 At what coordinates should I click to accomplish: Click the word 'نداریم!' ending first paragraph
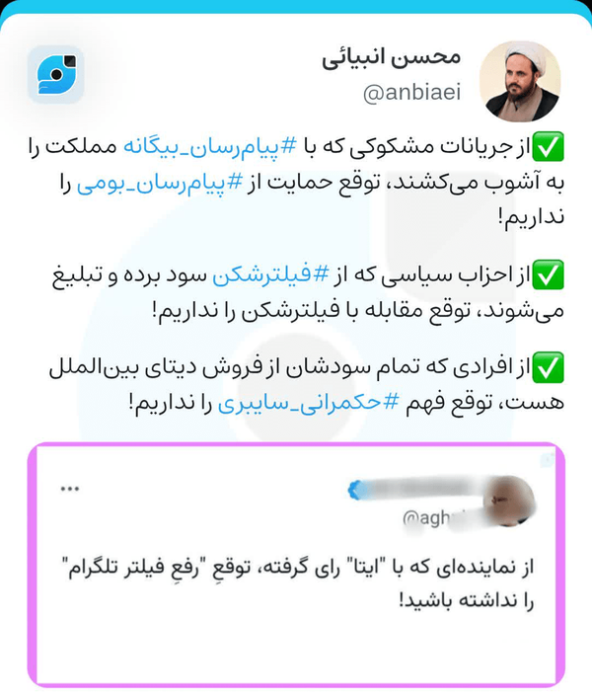(532, 217)
